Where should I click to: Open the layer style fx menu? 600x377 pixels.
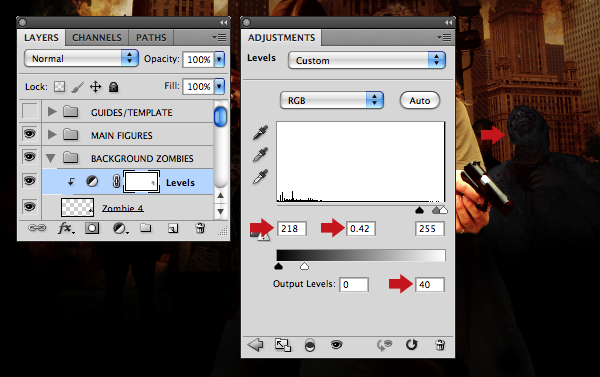(66, 228)
